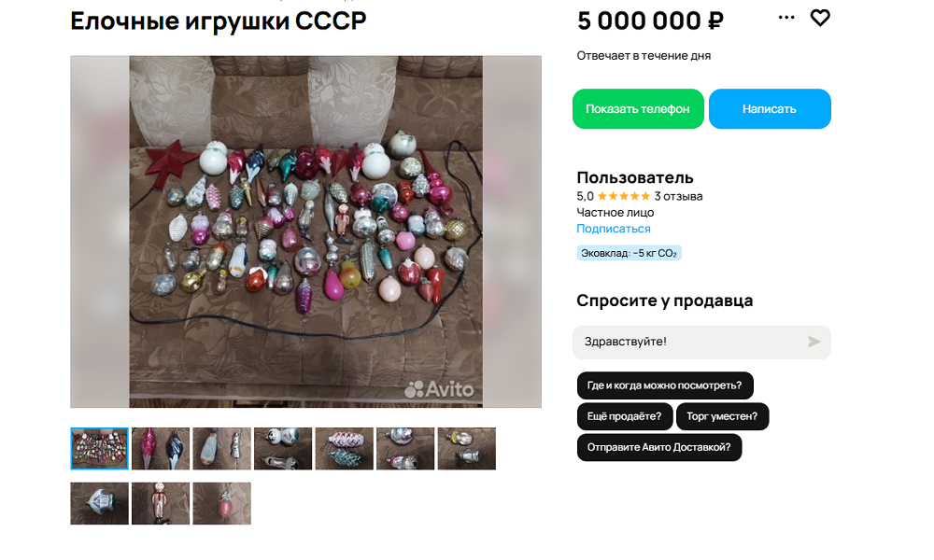Image resolution: width=934 pixels, height=560 pixels.
Task: Select 'Торг уместен?' quick question
Action: (x=722, y=416)
